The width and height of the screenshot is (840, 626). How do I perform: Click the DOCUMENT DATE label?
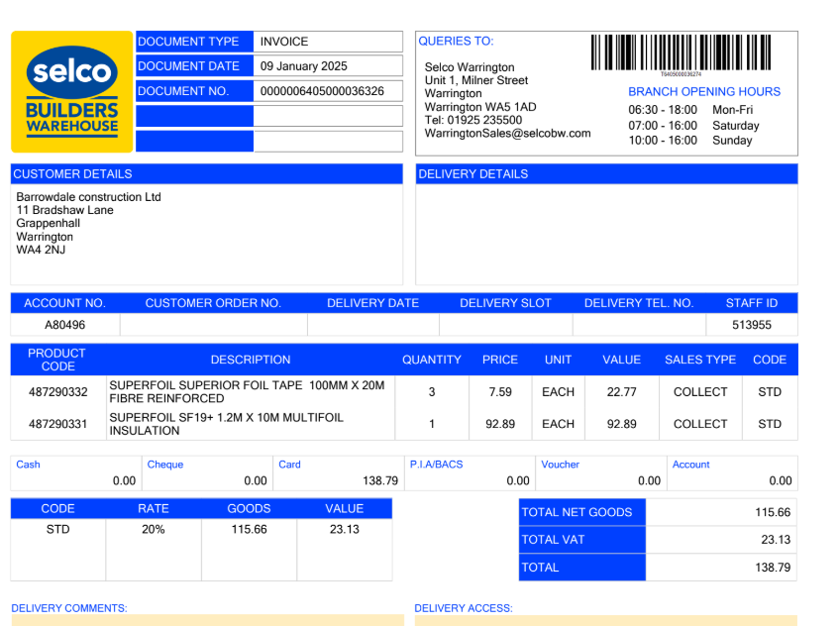pyautogui.click(x=188, y=66)
